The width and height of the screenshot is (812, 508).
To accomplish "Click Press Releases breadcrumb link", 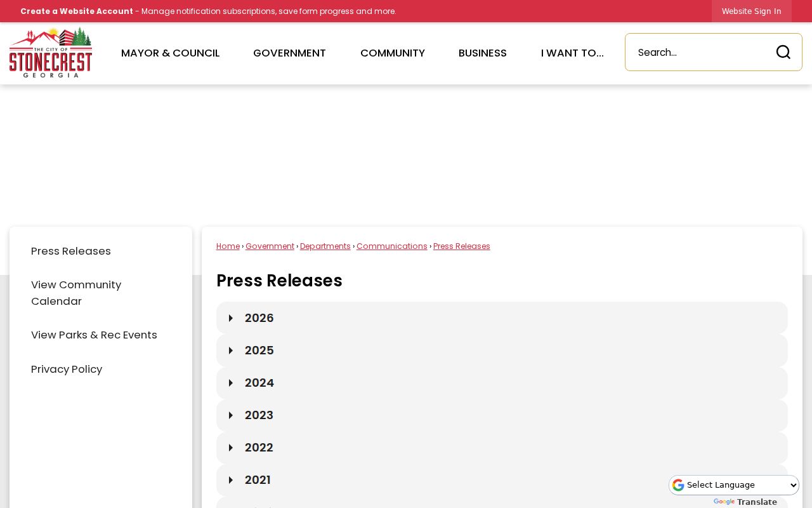I will tap(462, 246).
